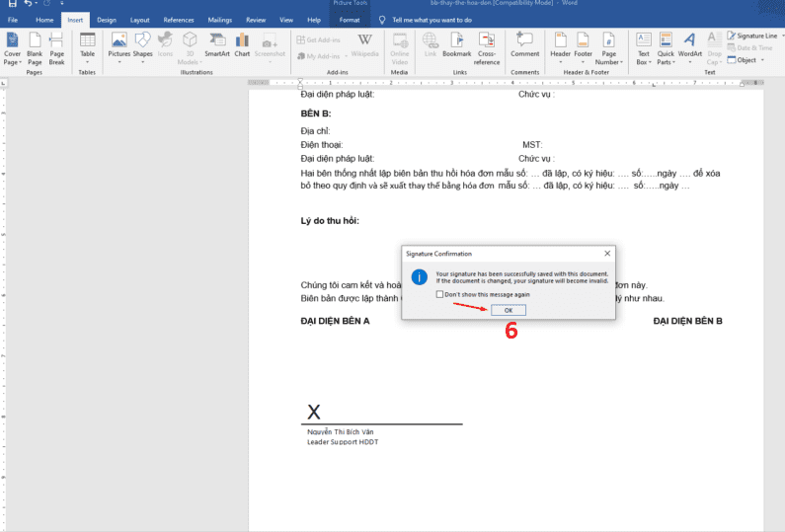Open the Picture Tools Format tab
785x532 pixels.
(x=350, y=20)
